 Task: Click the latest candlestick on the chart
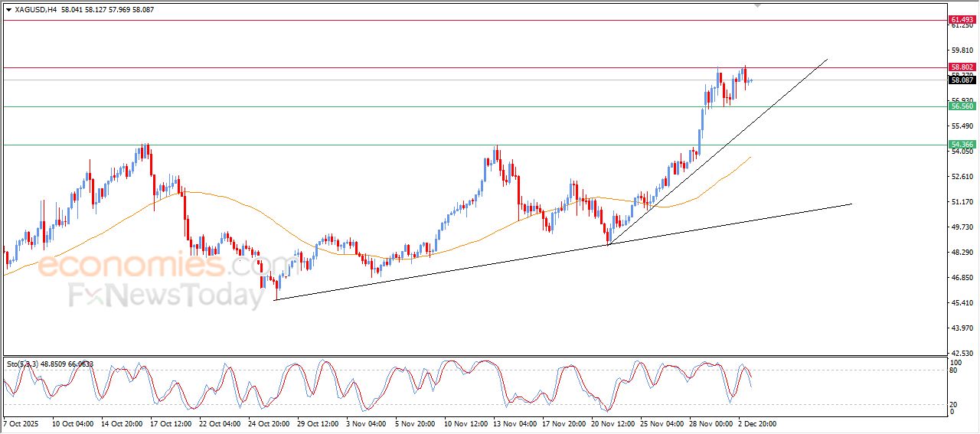[x=751, y=80]
